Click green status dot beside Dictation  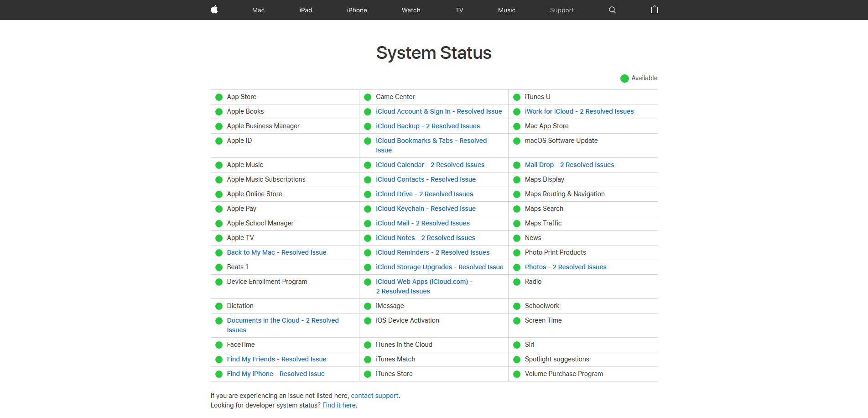coord(219,306)
